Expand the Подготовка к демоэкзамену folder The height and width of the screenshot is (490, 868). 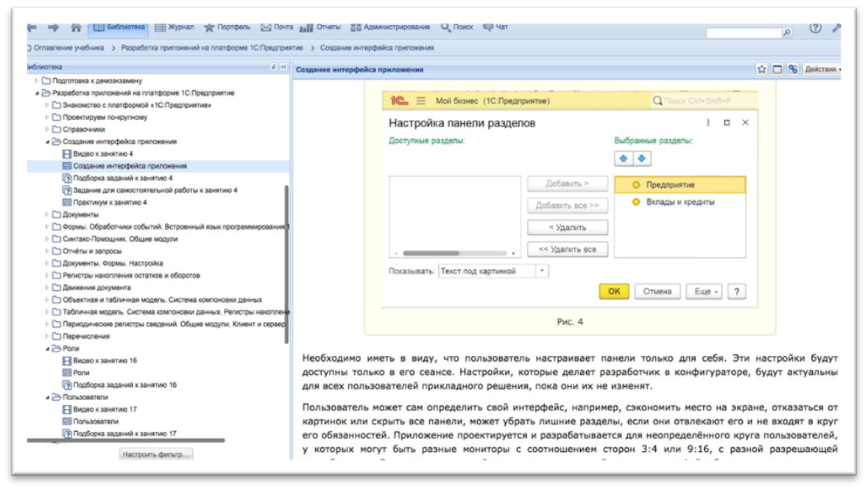37,80
